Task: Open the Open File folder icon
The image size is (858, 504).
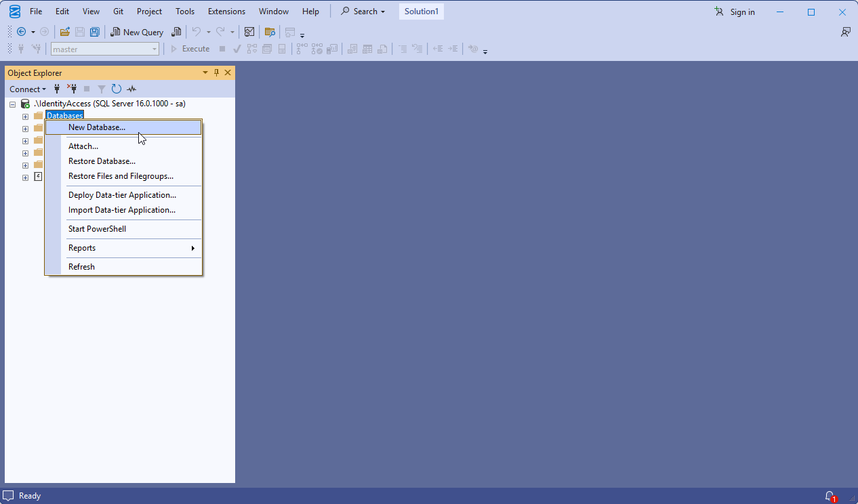Action: [x=65, y=32]
